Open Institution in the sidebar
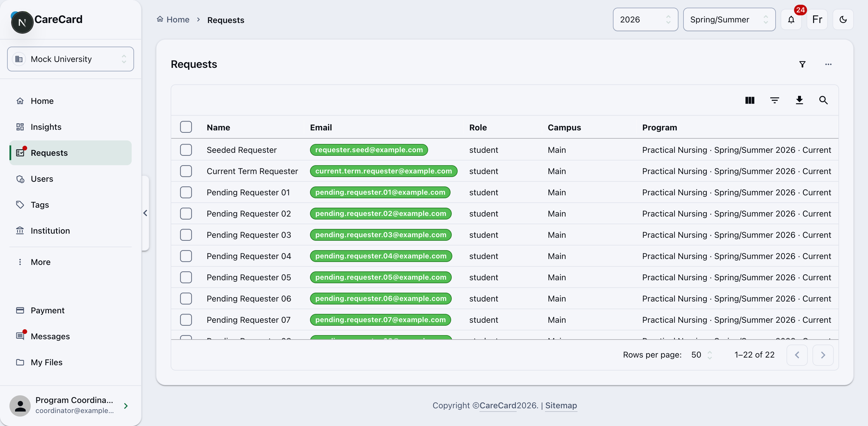The width and height of the screenshot is (868, 426). coord(71,231)
